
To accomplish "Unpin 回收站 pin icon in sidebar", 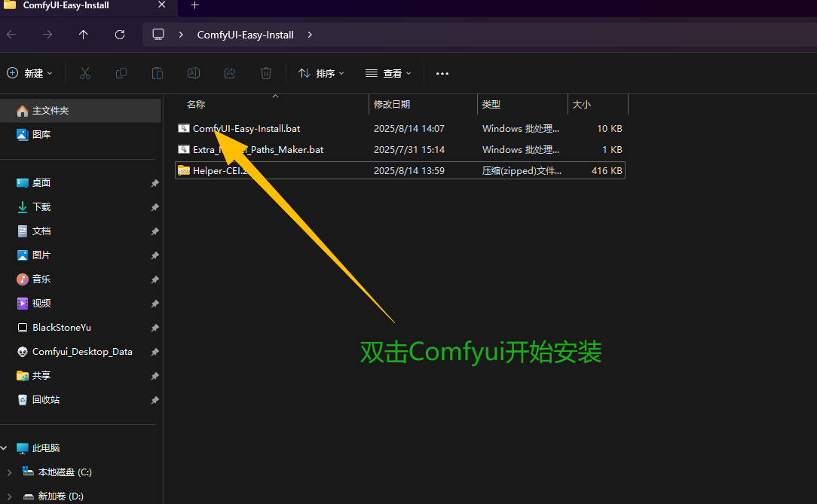I will [155, 400].
